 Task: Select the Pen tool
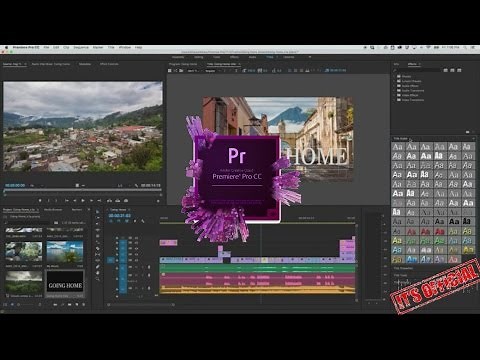tap(97, 267)
